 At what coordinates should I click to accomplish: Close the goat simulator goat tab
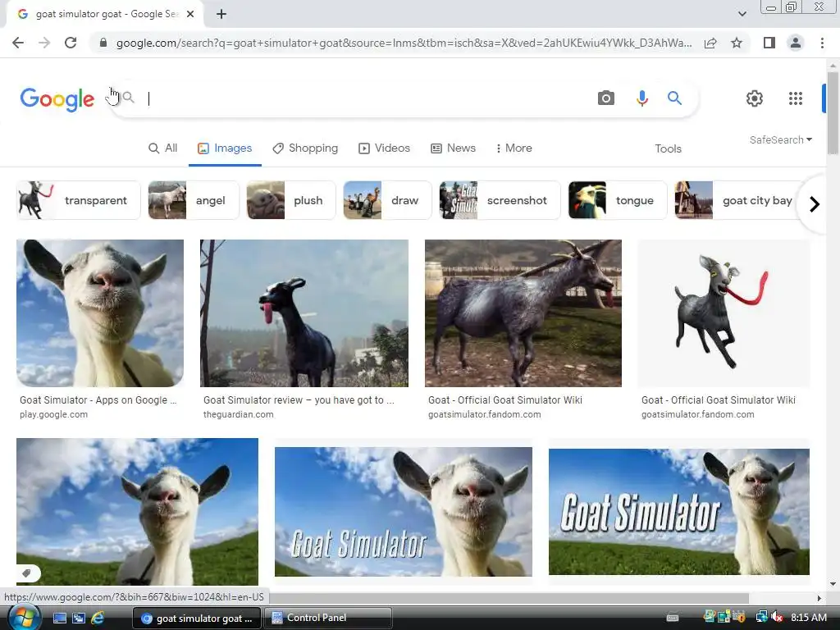tap(190, 15)
